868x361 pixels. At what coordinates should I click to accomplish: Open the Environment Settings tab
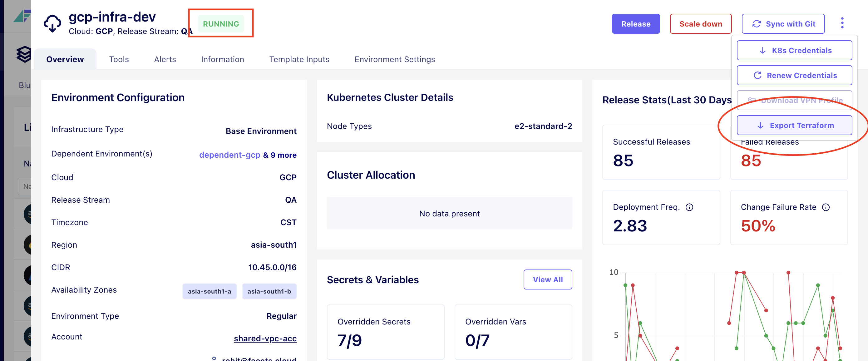click(395, 59)
